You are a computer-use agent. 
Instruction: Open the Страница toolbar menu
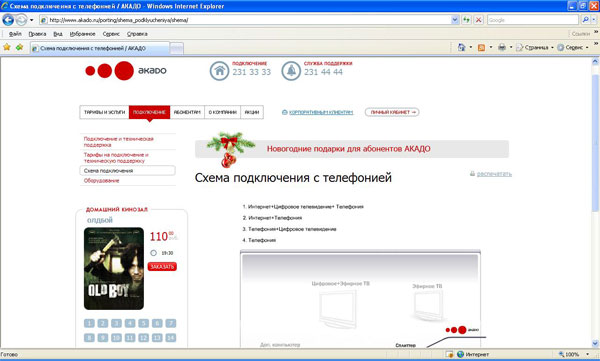[x=535, y=47]
